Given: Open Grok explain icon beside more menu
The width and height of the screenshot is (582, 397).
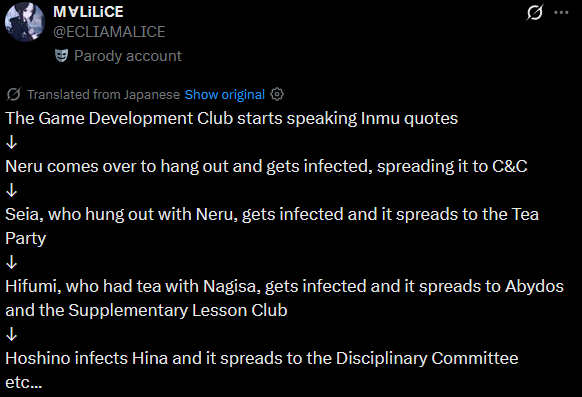Looking at the screenshot, I should (x=534, y=13).
